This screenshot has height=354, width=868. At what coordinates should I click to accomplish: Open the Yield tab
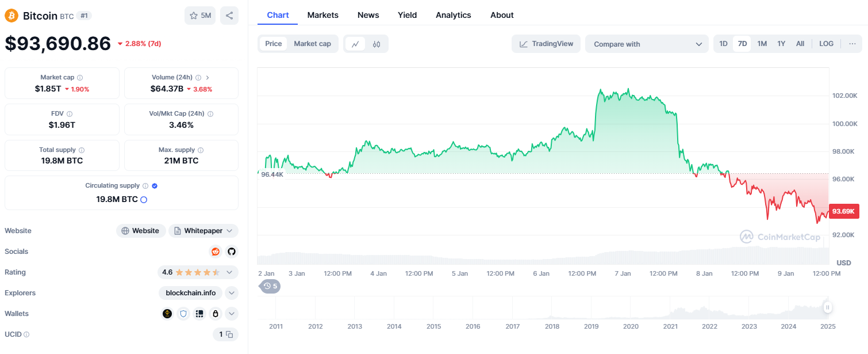coord(408,15)
